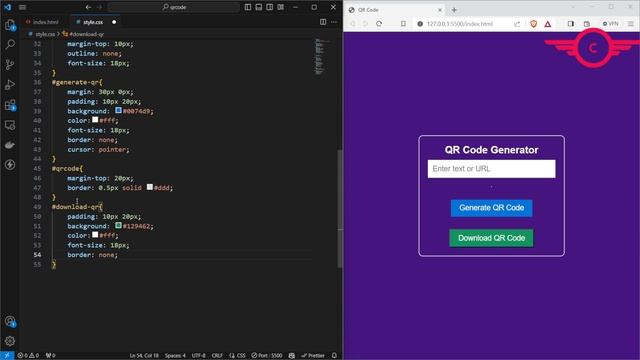This screenshot has width=640, height=360.
Task: Open the Docker view in activity bar
Action: pos(10,145)
